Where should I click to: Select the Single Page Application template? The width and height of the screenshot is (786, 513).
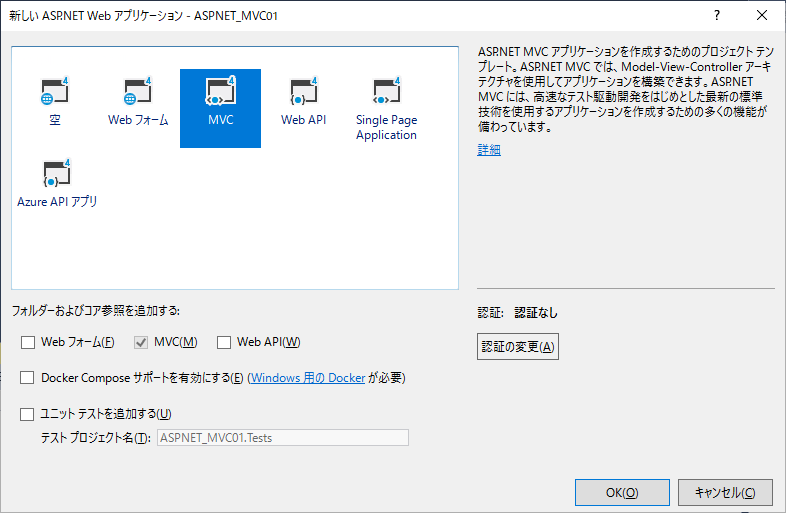[x=386, y=109]
